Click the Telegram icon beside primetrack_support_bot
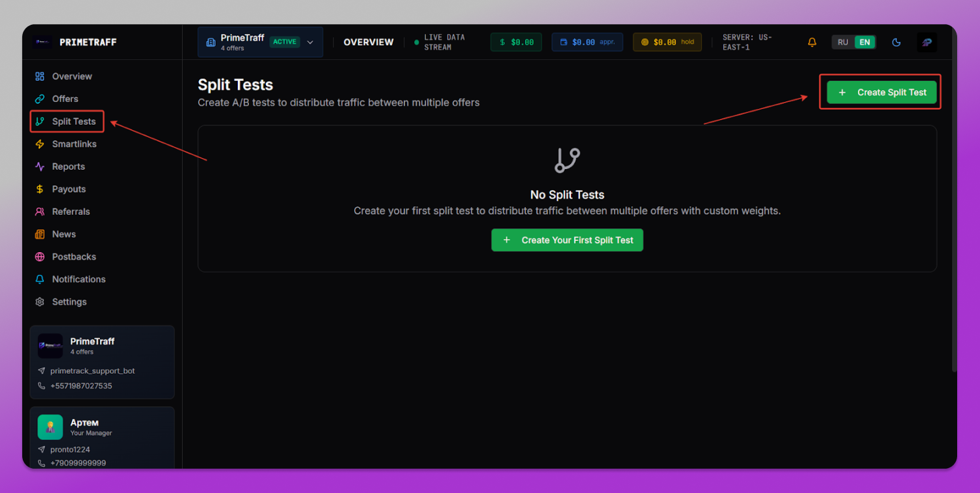This screenshot has height=493, width=980. tap(42, 371)
